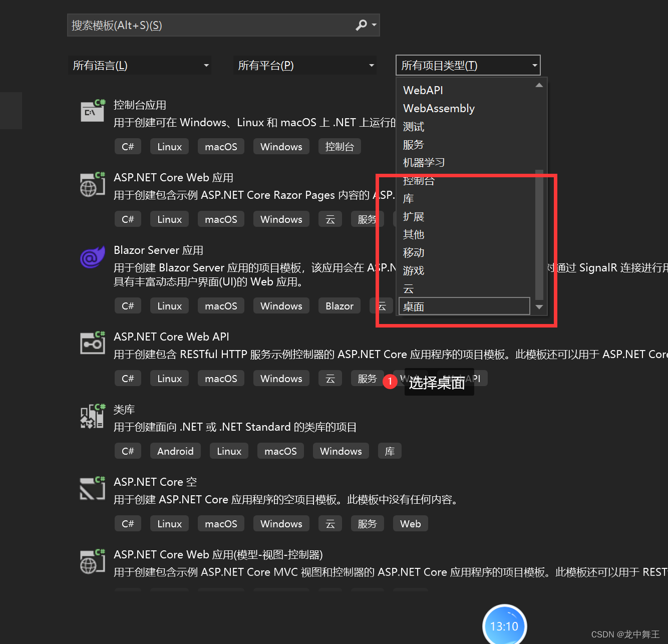Click Android tag under 类库
This screenshot has height=644, width=668.
175,451
